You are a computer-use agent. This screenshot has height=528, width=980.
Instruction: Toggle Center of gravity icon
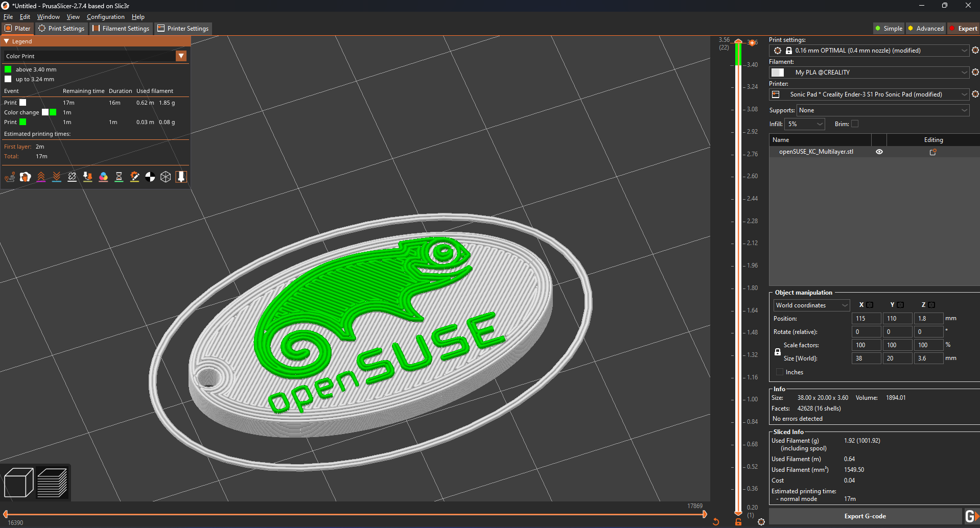150,177
